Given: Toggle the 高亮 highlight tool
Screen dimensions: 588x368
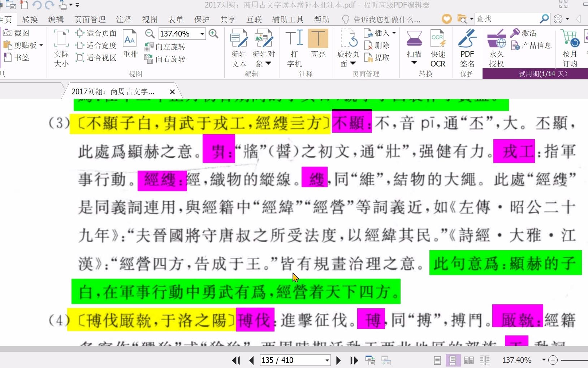Looking at the screenshot, I should (318, 44).
